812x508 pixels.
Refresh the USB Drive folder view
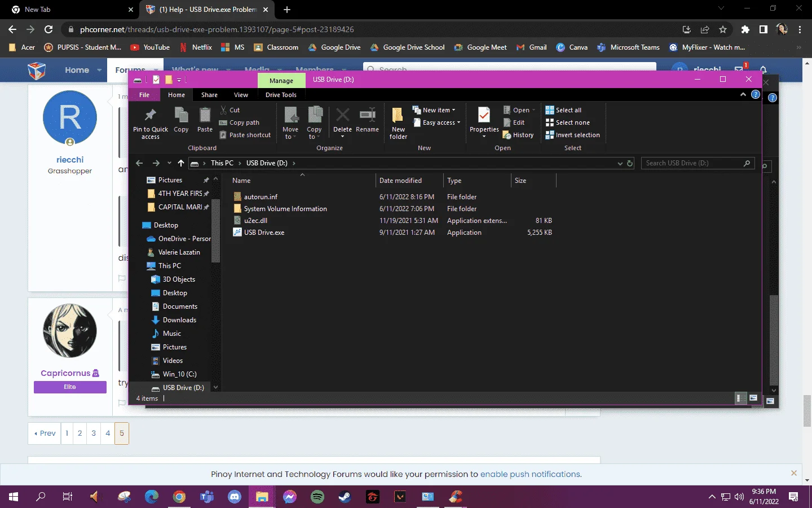point(630,163)
